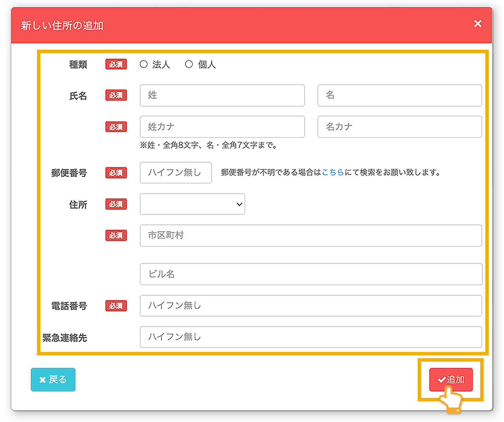The image size is (504, 422).
Task: Click the 市区町村 address field
Action: [310, 236]
